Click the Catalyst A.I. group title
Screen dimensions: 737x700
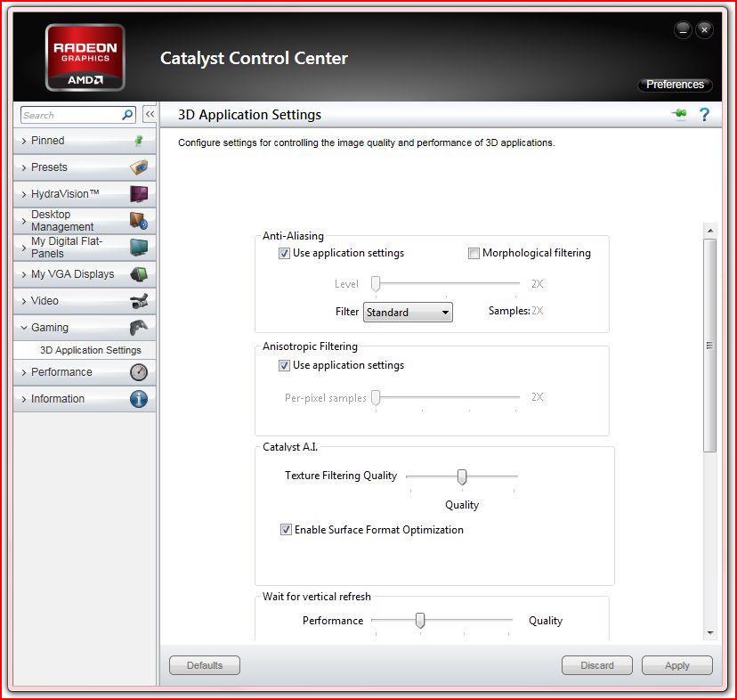pos(290,447)
